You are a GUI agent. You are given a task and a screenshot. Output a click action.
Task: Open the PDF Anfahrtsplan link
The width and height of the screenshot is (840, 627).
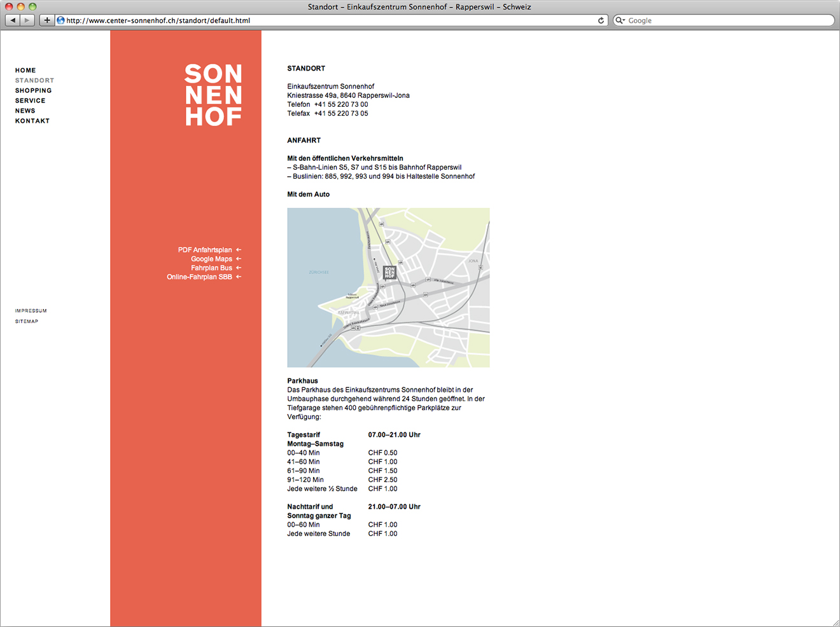[205, 250]
